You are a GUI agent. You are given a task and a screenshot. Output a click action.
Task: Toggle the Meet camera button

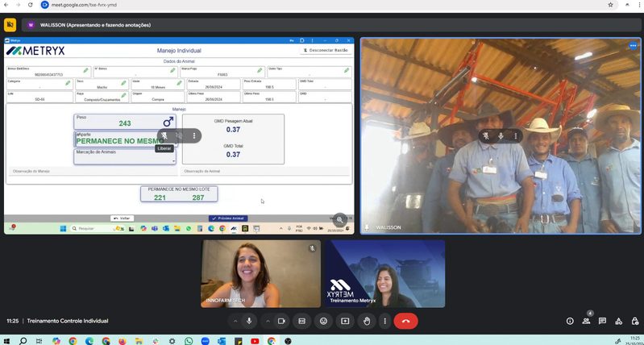pyautogui.click(x=281, y=321)
